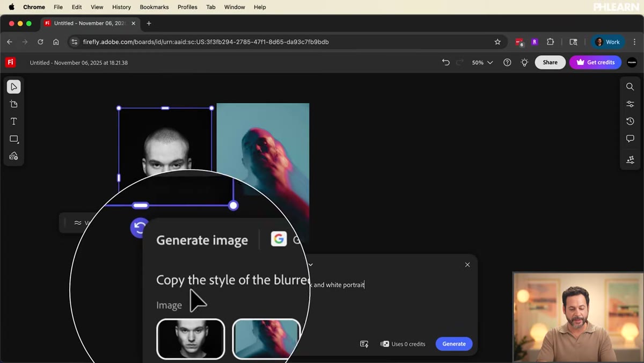Click Chrome home button

pyautogui.click(x=56, y=42)
